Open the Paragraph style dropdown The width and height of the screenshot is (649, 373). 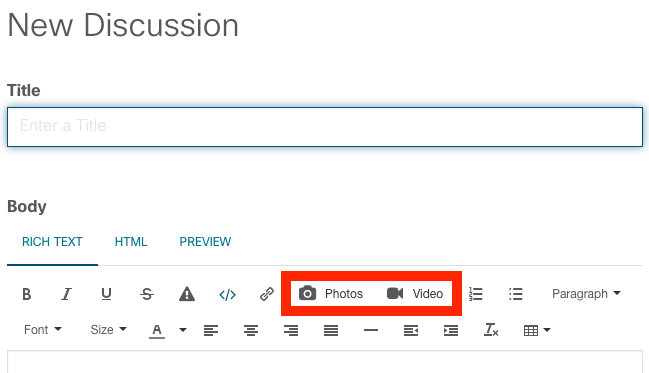coord(586,294)
